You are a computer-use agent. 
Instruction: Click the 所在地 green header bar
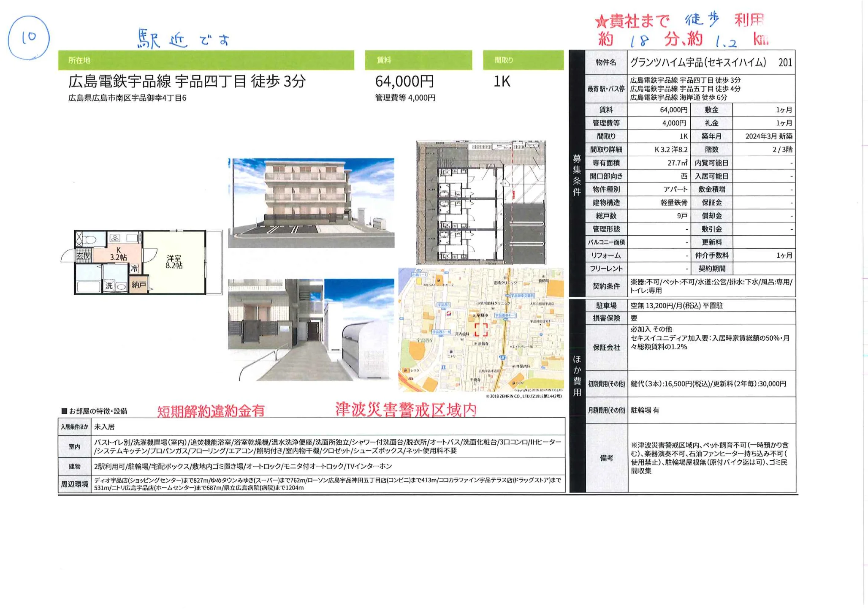tap(206, 60)
